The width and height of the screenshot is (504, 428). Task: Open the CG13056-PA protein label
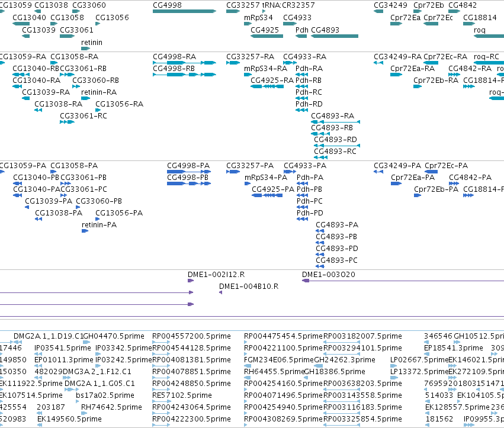pos(119,213)
